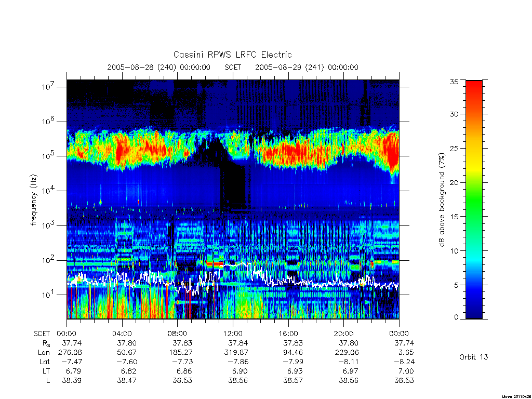Click the Lon value 94.46
532x399 pixels.
click(x=294, y=353)
